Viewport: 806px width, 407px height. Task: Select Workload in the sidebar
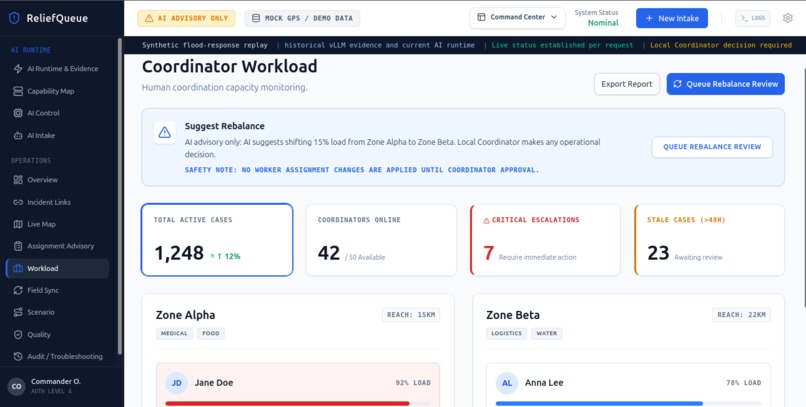[x=58, y=268]
